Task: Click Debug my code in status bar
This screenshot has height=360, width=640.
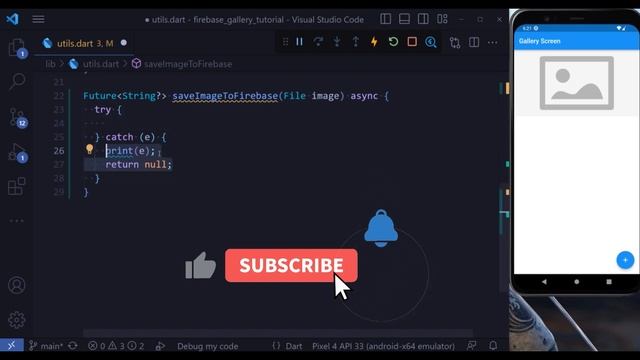Action: (x=207, y=346)
